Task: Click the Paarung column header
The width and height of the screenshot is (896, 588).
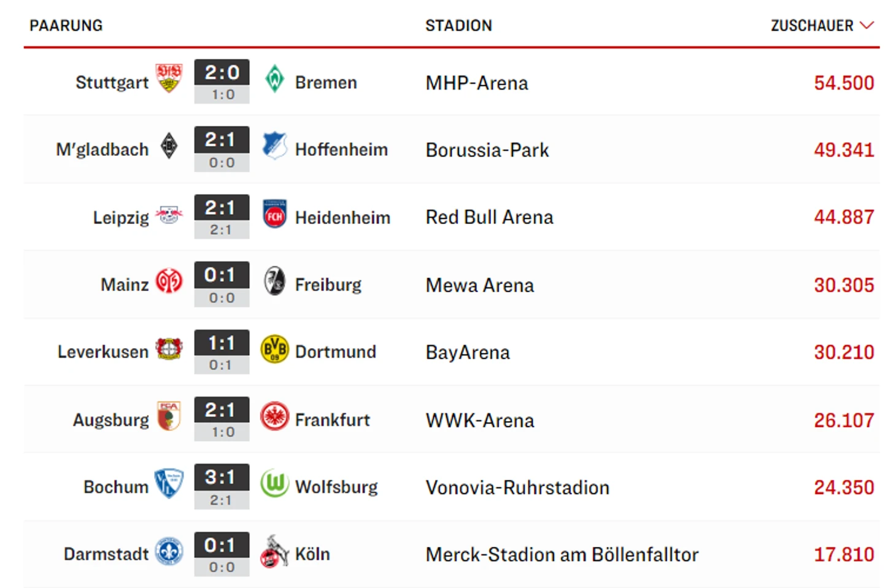Action: pyautogui.click(x=66, y=26)
